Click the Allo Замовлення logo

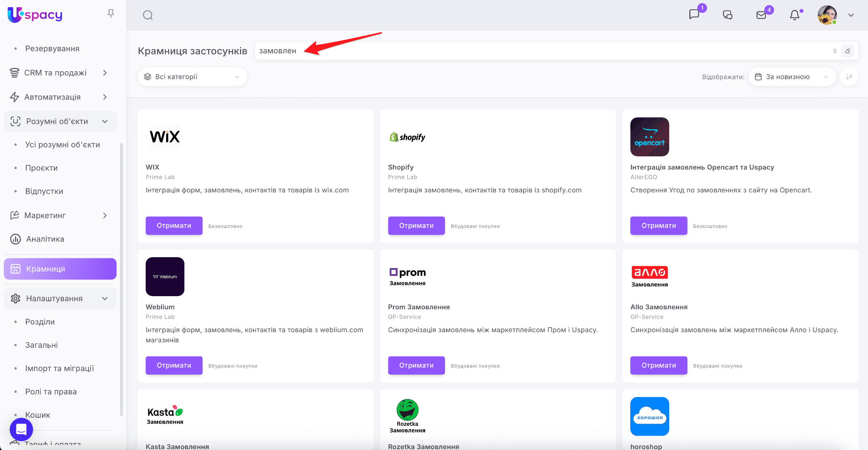[x=650, y=277]
